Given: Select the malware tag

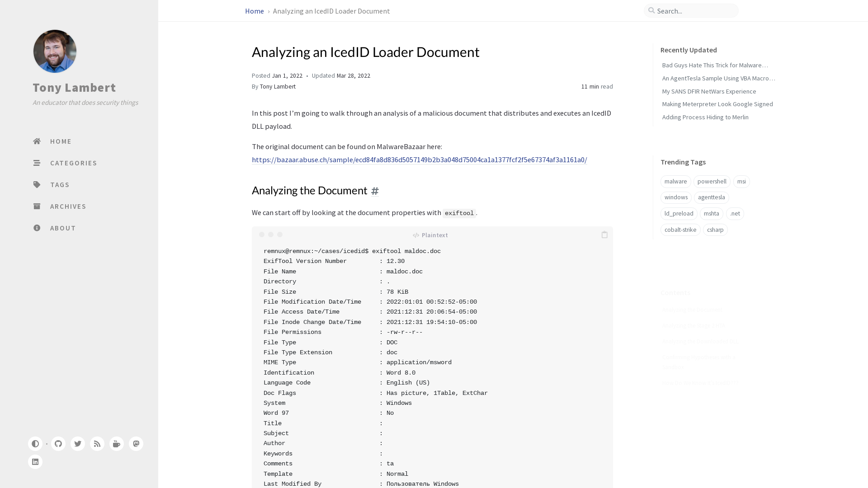Looking at the screenshot, I should tap(676, 182).
